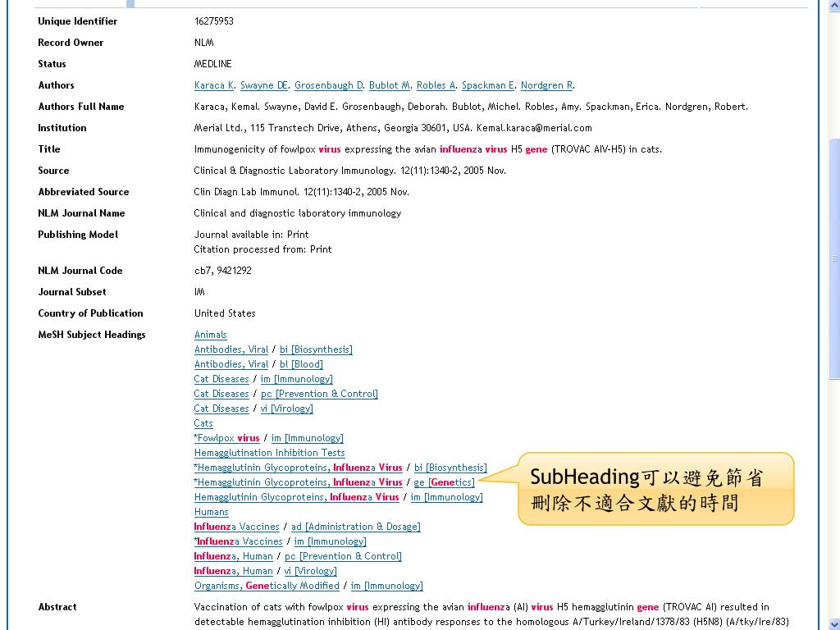Screen dimensions: 840x630
Task: Click the Source line Clinical & Diagnostic Laboratory Immunology
Action: tap(349, 171)
